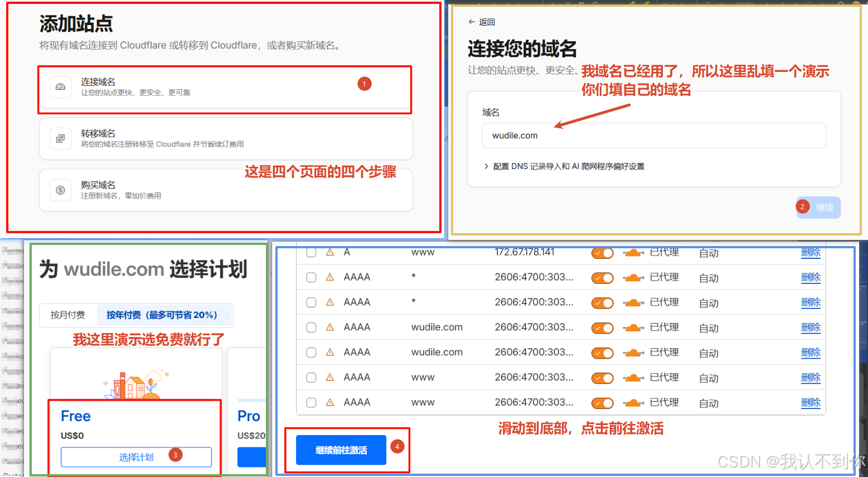Click 已代理 status in the A www row

664,253
